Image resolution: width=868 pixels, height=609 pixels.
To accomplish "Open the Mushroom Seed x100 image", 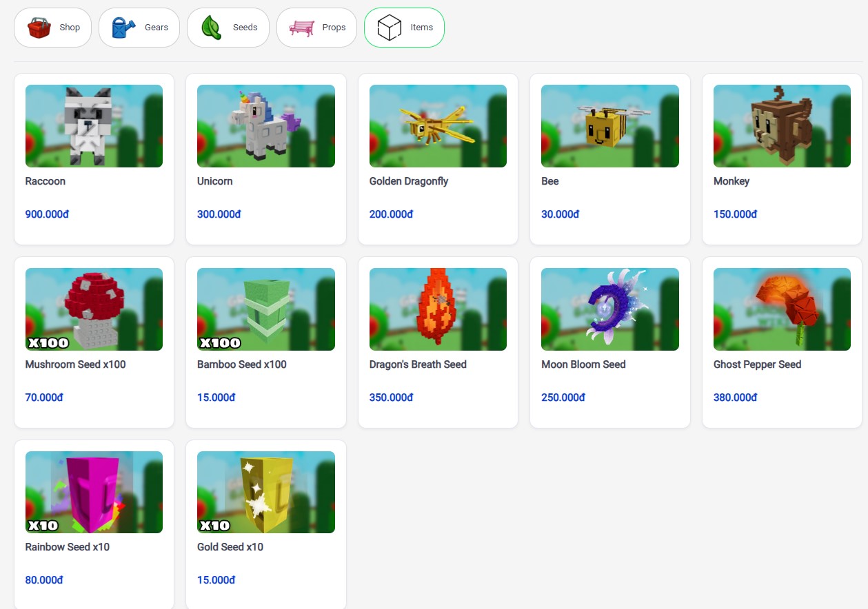I will point(94,309).
